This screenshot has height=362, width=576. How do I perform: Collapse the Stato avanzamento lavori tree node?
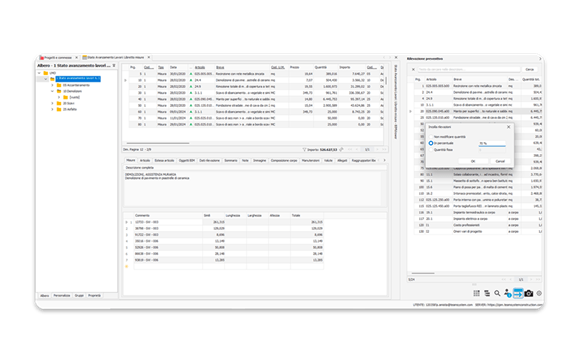46,79
